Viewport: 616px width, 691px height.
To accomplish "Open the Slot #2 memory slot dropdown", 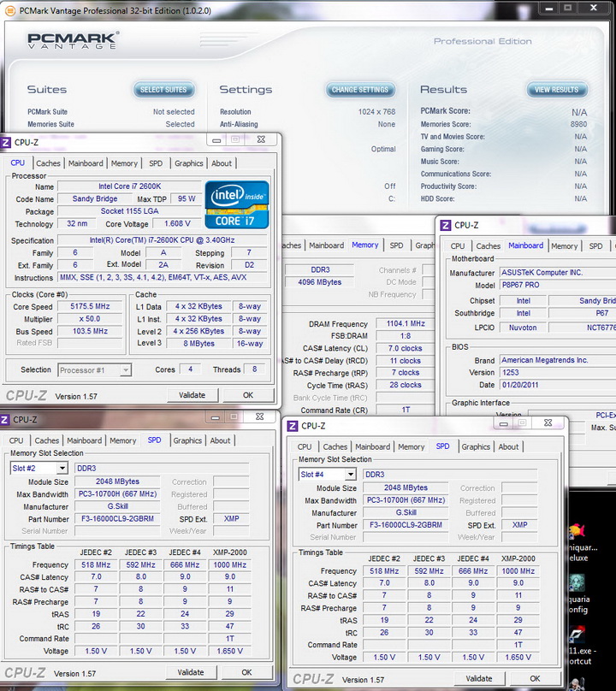I will pos(62,468).
